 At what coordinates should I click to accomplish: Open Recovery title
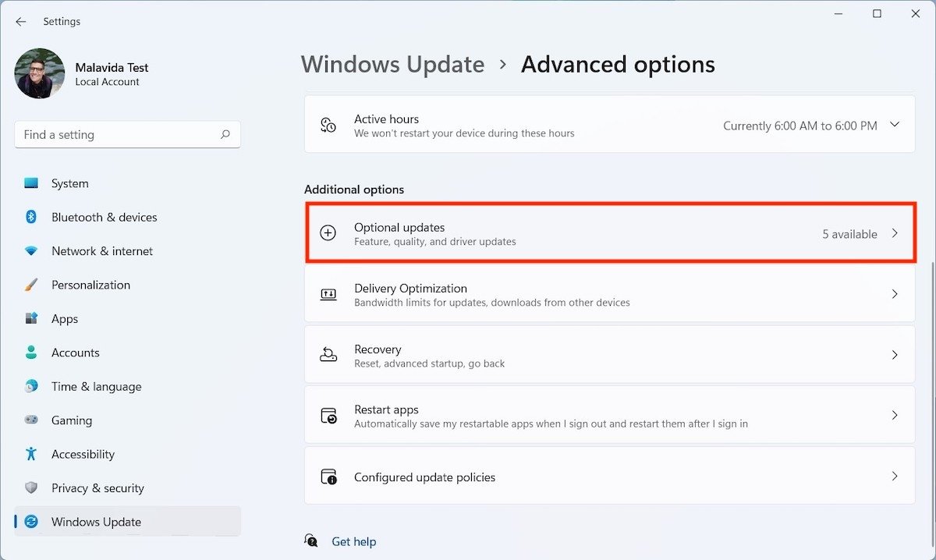point(378,349)
